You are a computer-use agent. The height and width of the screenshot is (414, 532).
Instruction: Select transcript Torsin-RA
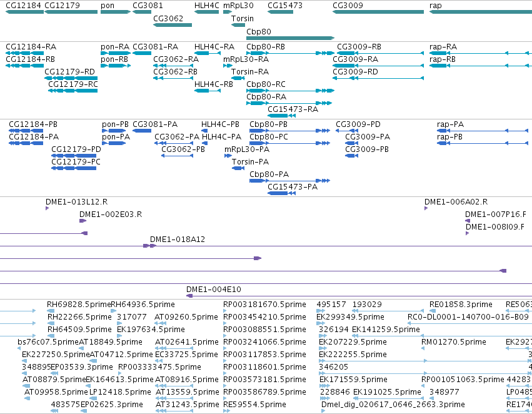(x=238, y=78)
